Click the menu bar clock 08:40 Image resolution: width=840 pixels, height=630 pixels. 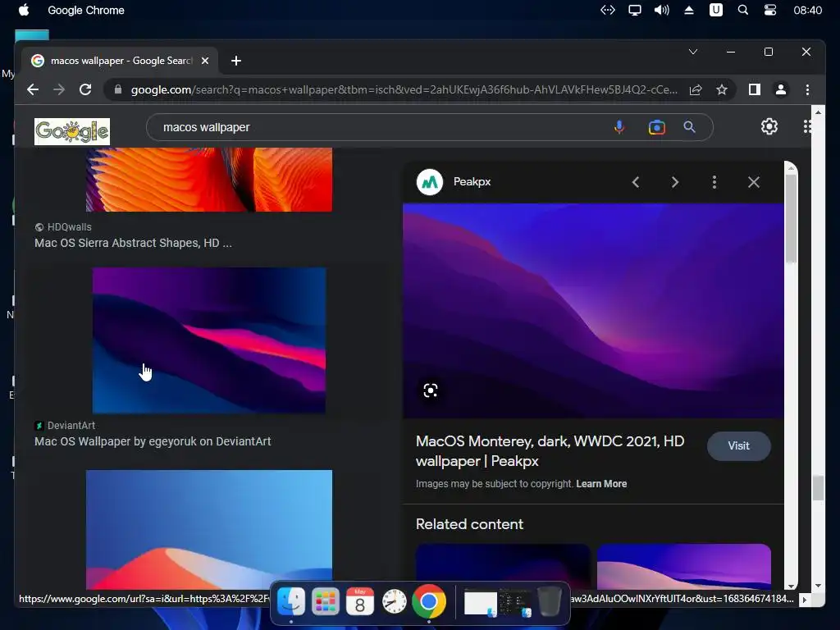807,10
